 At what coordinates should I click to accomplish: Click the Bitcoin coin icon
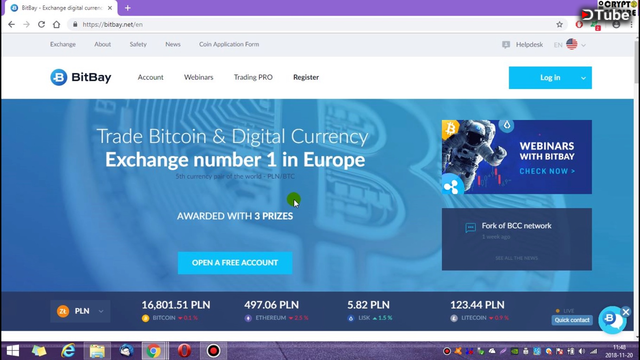point(145,318)
